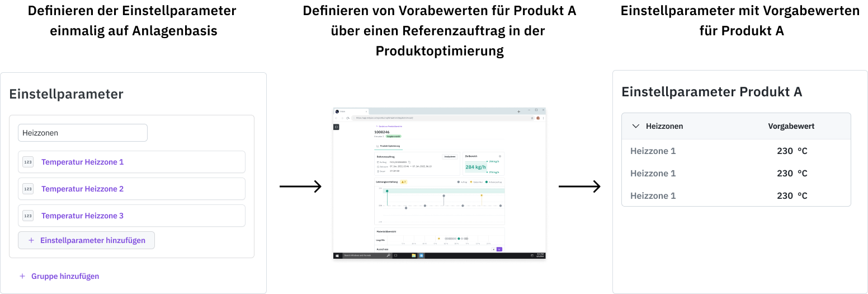Image resolution: width=868 pixels, height=294 pixels.
Task: Click numeric icon beside Temperatur Heizzone 3
Action: coord(28,216)
